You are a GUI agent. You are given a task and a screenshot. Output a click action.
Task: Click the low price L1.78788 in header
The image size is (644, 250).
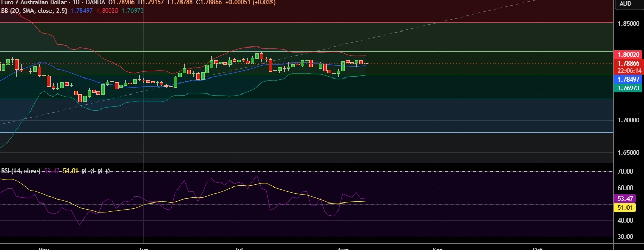coord(179,3)
